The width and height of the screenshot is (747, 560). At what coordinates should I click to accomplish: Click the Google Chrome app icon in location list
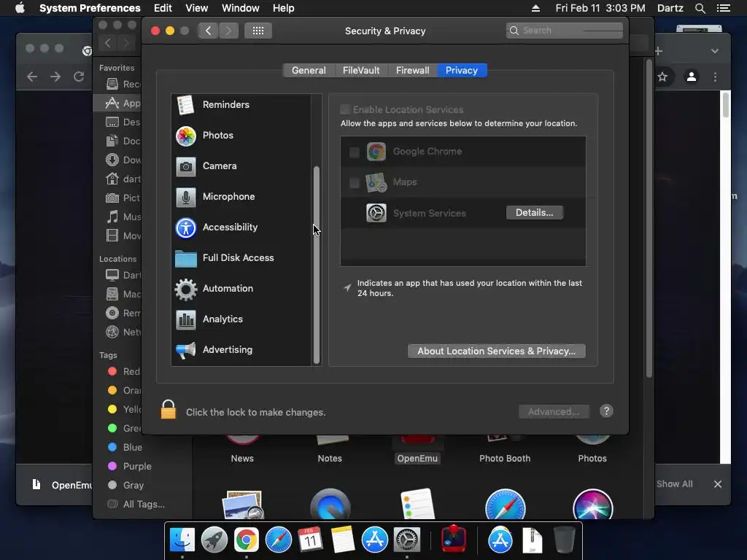[x=376, y=152]
